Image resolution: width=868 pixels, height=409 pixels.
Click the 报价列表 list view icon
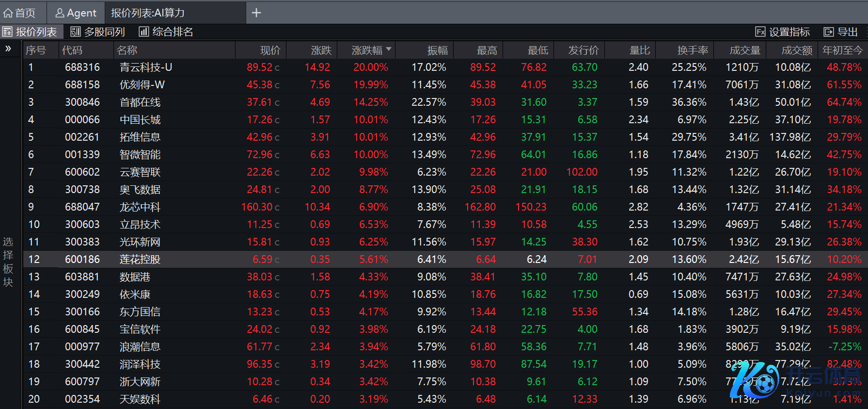pos(7,32)
